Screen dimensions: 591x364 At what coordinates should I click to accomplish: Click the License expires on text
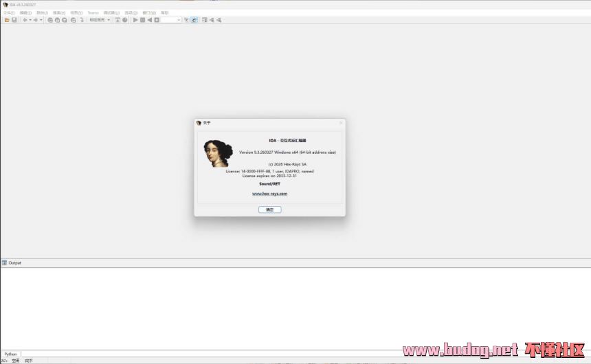coord(269,176)
